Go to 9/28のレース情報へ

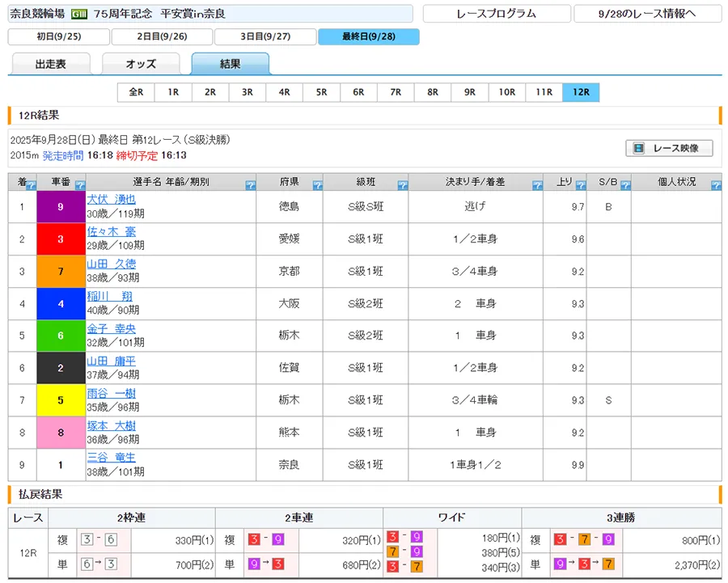pyautogui.click(x=647, y=14)
